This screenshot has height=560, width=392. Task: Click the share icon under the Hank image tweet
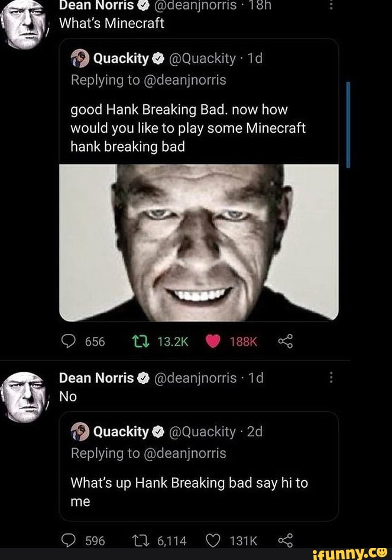pos(285,341)
